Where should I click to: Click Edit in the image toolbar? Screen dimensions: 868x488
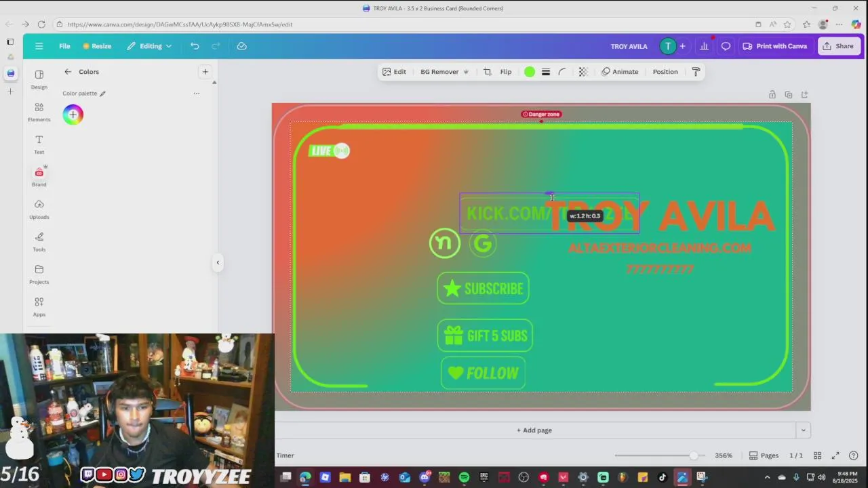click(x=394, y=72)
